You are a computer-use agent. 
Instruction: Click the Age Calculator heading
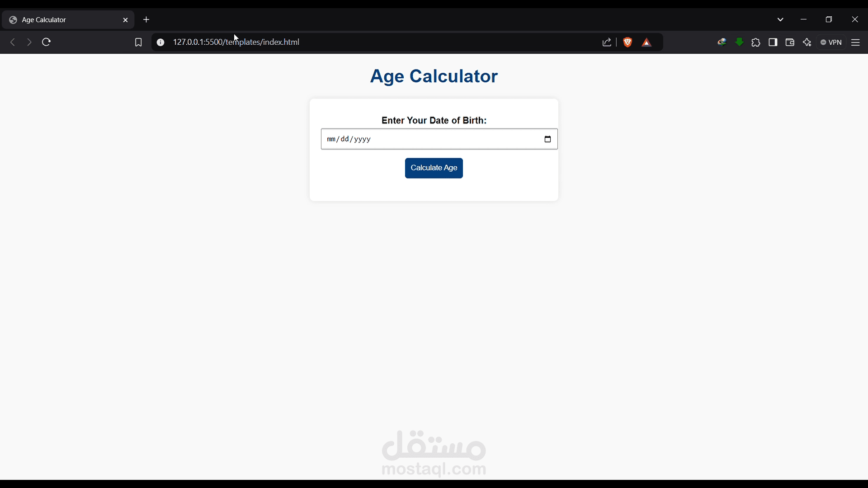click(434, 76)
